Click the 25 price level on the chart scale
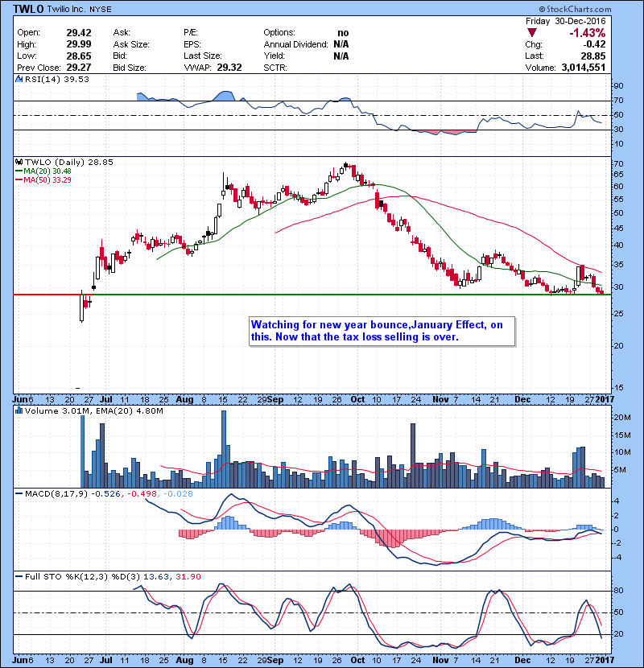Viewport: 644px width, 668px height. [x=618, y=314]
